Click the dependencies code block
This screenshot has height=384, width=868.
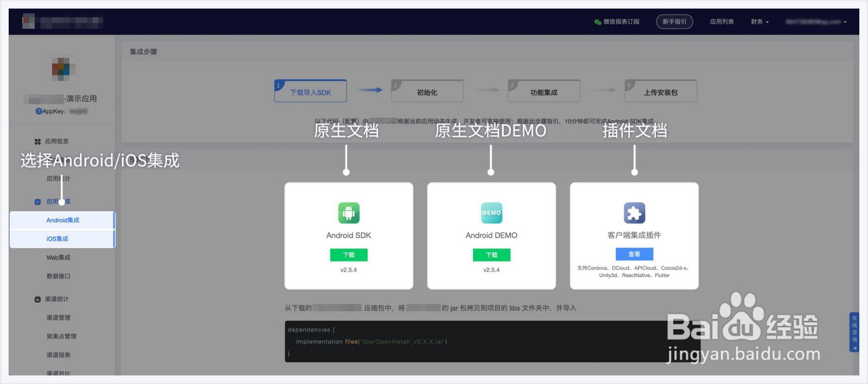pyautogui.click(x=493, y=342)
